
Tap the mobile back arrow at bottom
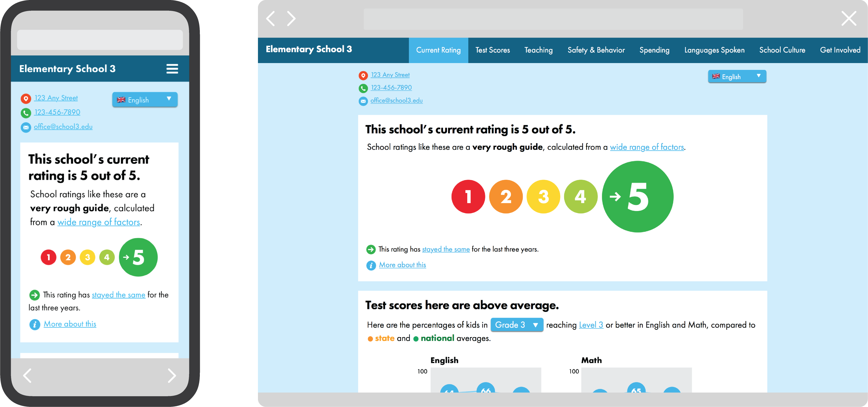27,375
